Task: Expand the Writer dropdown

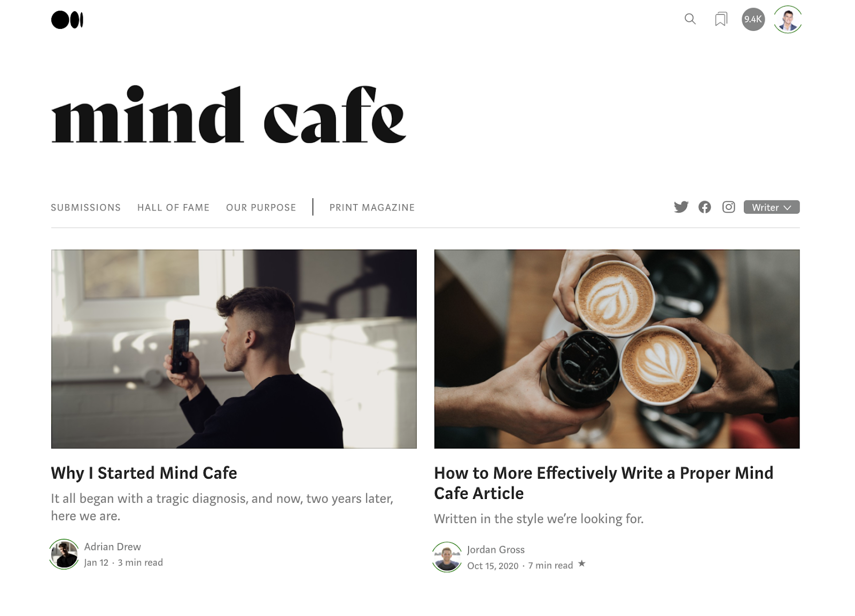Action: pyautogui.click(x=771, y=207)
